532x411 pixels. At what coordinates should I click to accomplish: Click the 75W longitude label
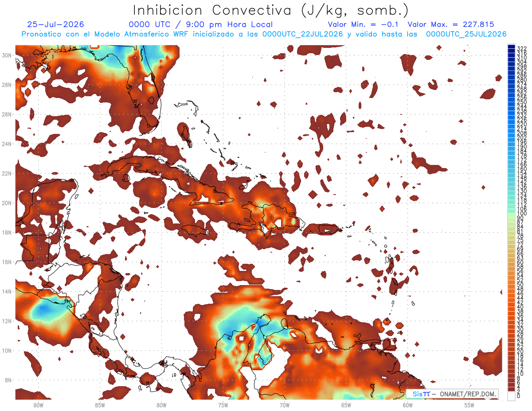pos(223,405)
